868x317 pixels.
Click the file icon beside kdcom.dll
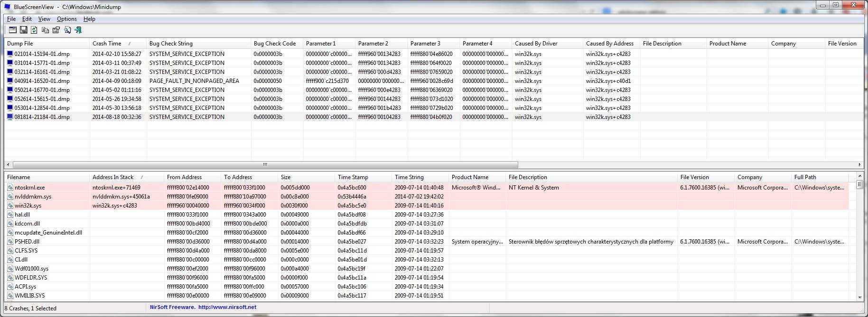click(x=10, y=224)
